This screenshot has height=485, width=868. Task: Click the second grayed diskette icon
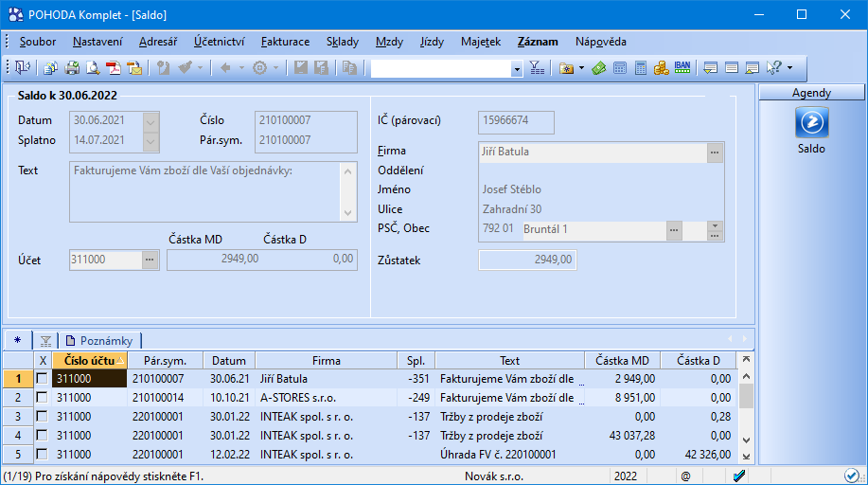321,68
